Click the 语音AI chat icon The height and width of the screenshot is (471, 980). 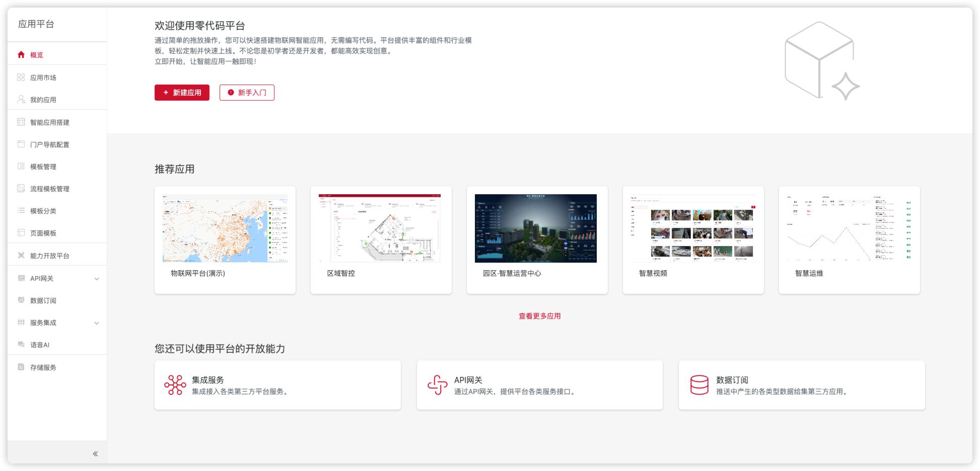click(21, 345)
